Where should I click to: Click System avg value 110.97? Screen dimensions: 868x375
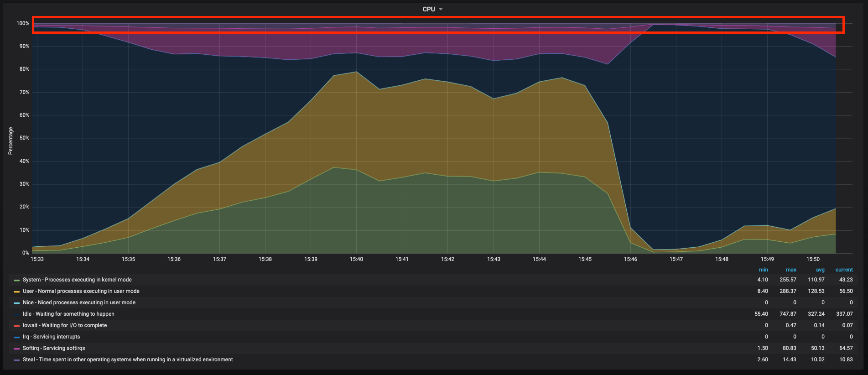click(x=816, y=280)
